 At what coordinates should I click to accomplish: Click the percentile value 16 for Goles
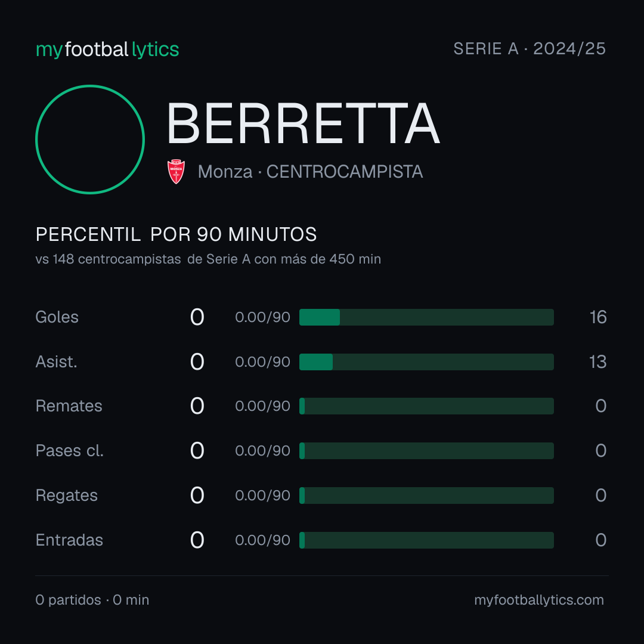click(598, 317)
